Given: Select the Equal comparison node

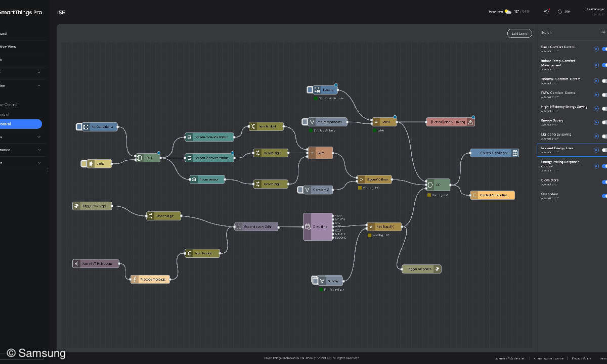Looking at the screenshot, I should [383, 122].
